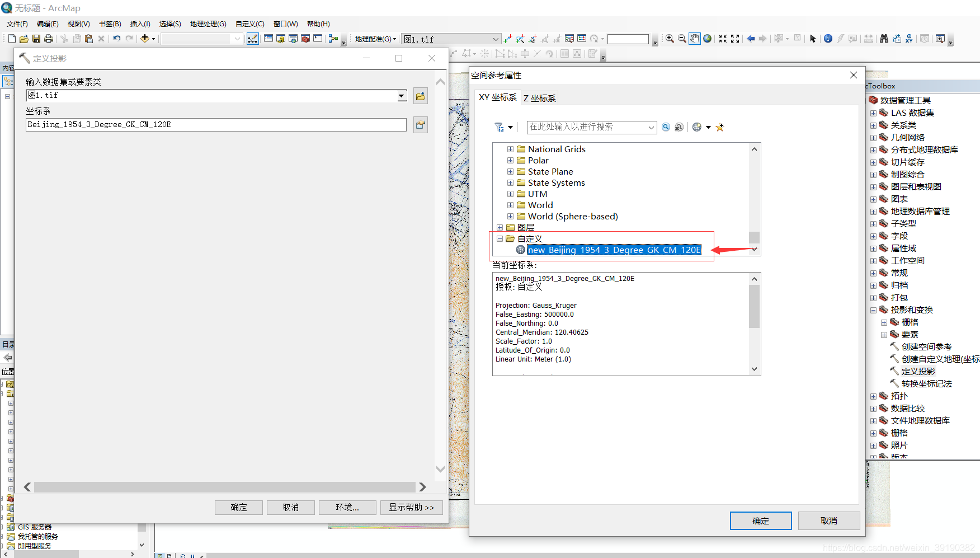Switch to the Z 坐标系 tab
The width and height of the screenshot is (980, 558).
[540, 98]
